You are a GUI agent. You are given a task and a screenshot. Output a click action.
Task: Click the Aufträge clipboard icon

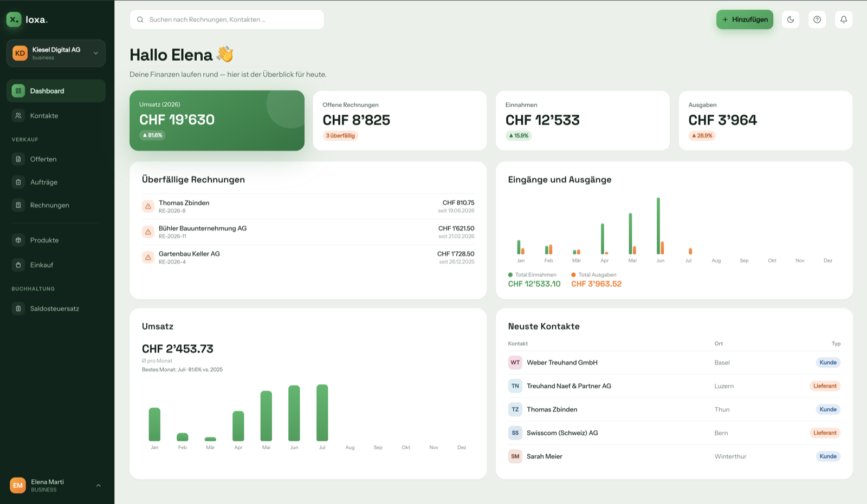pos(18,182)
